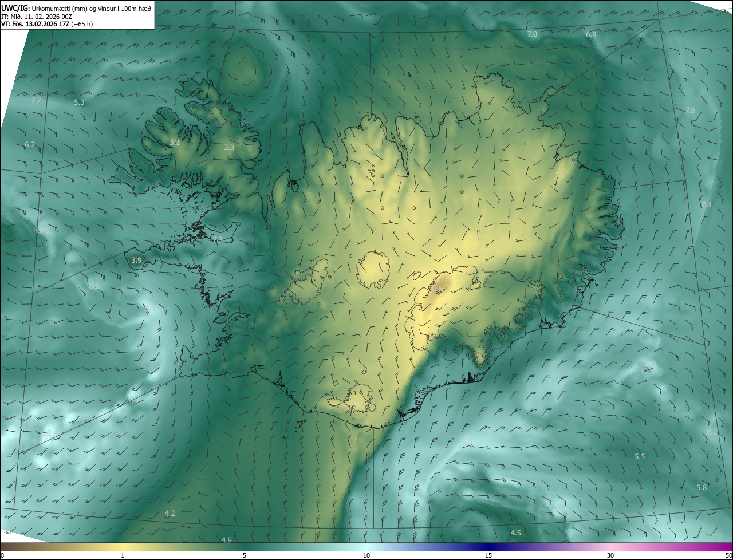The height and width of the screenshot is (560, 733).
Task: Click the 4.2 value label on the map
Action: point(170,514)
